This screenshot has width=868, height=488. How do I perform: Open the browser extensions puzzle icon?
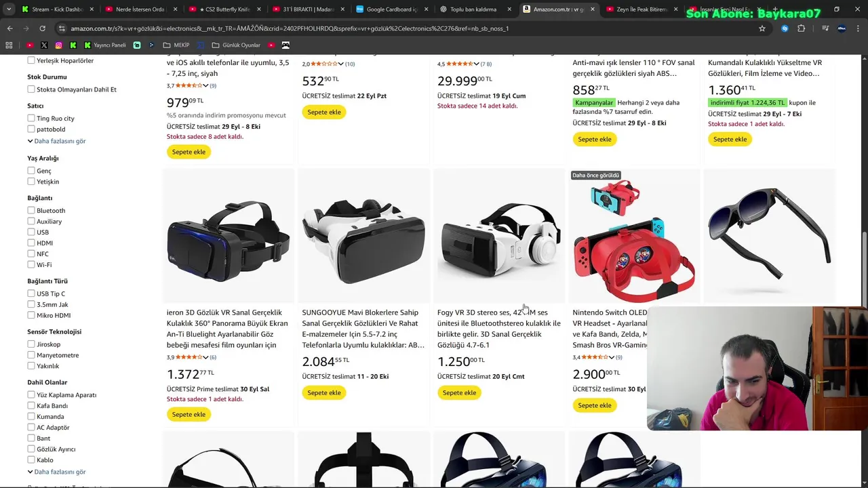[x=802, y=28]
